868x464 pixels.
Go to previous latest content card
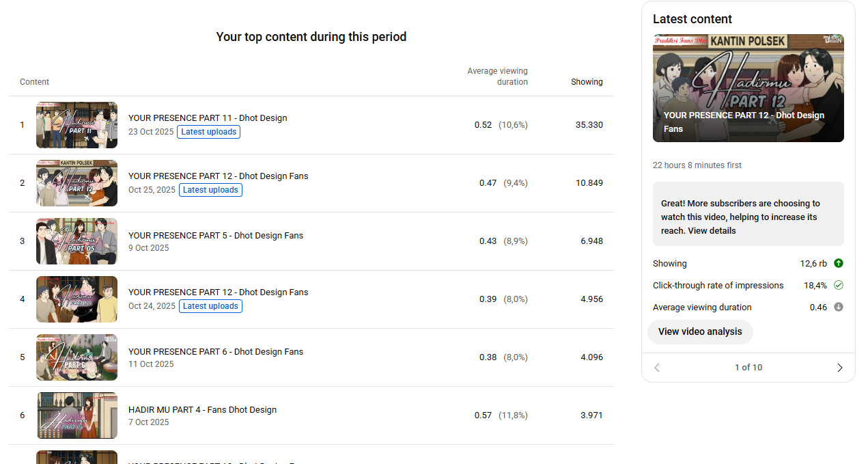point(657,368)
